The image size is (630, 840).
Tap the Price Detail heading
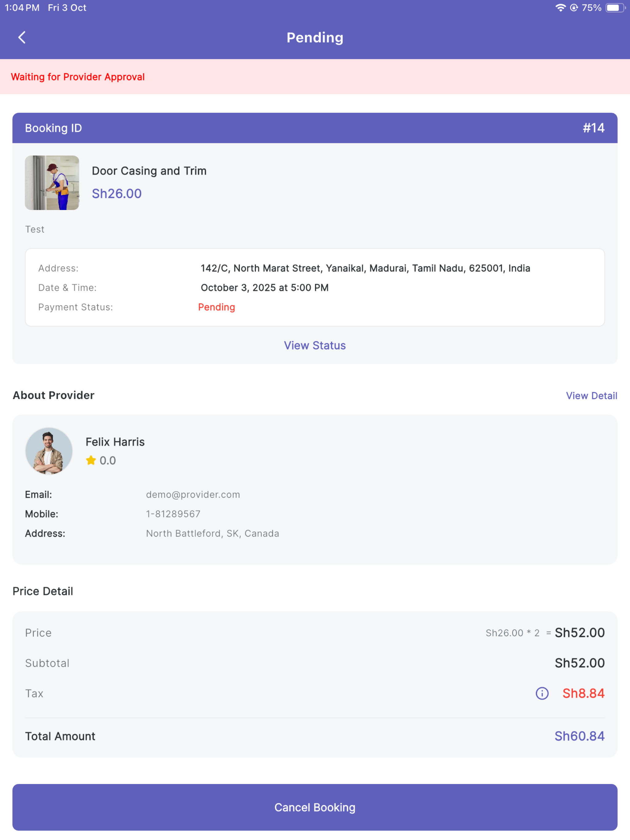pyautogui.click(x=43, y=591)
